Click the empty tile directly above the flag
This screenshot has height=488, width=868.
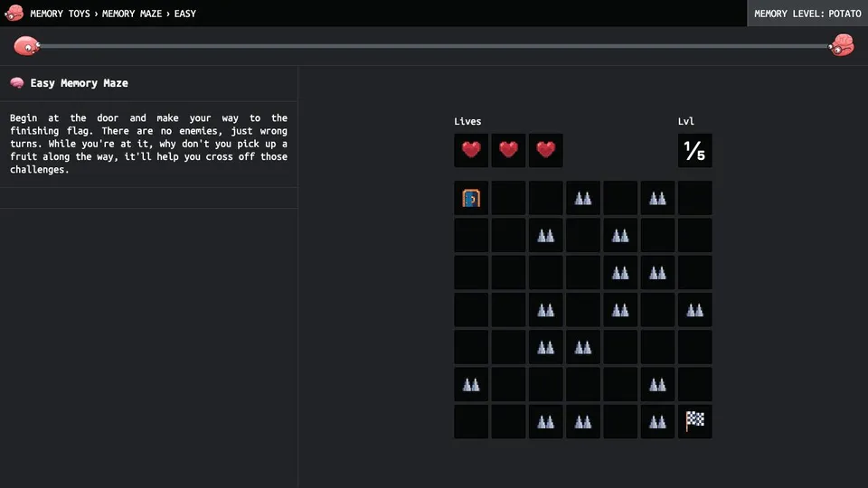click(694, 385)
